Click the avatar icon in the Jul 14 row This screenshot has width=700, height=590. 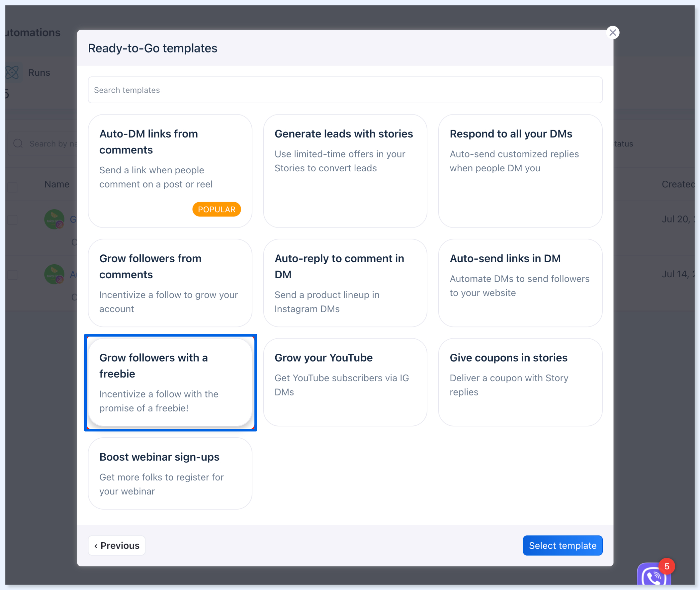coord(54,274)
